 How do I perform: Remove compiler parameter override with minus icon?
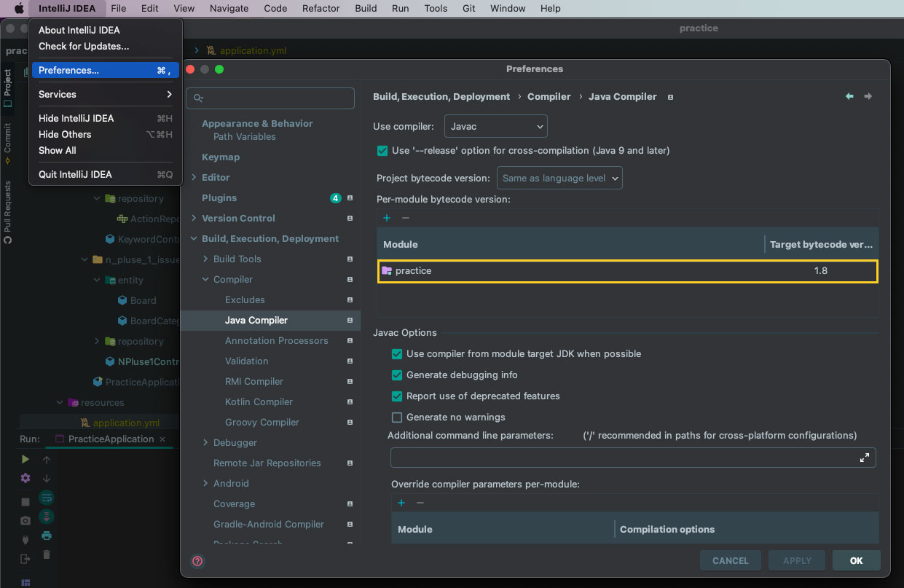tap(420, 503)
